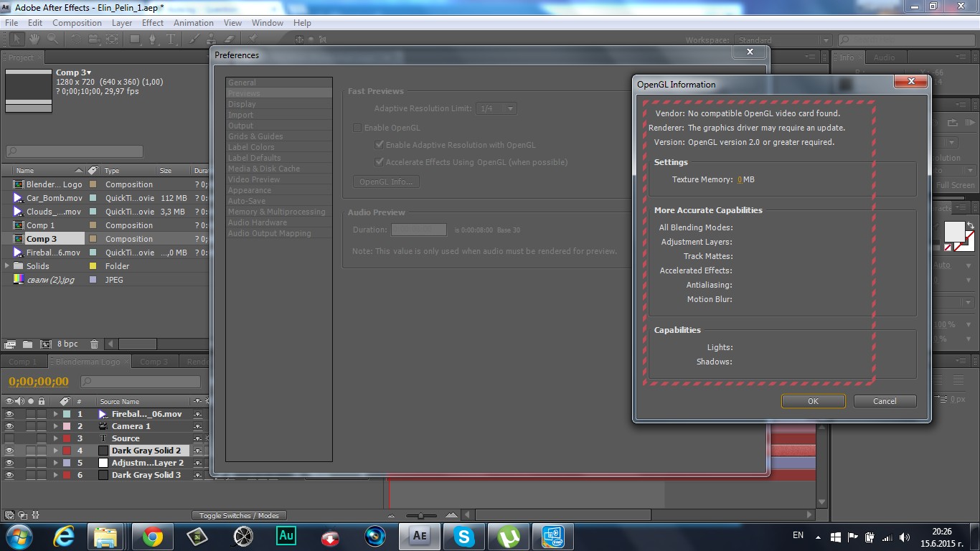Hide the Camera 1 layer eye toggle
The height and width of the screenshot is (551, 980).
[9, 426]
